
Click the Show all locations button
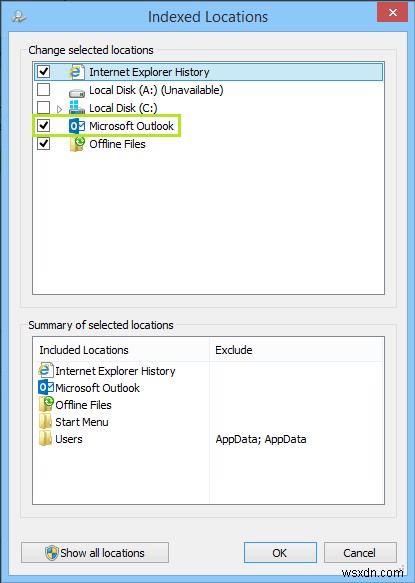tap(95, 553)
